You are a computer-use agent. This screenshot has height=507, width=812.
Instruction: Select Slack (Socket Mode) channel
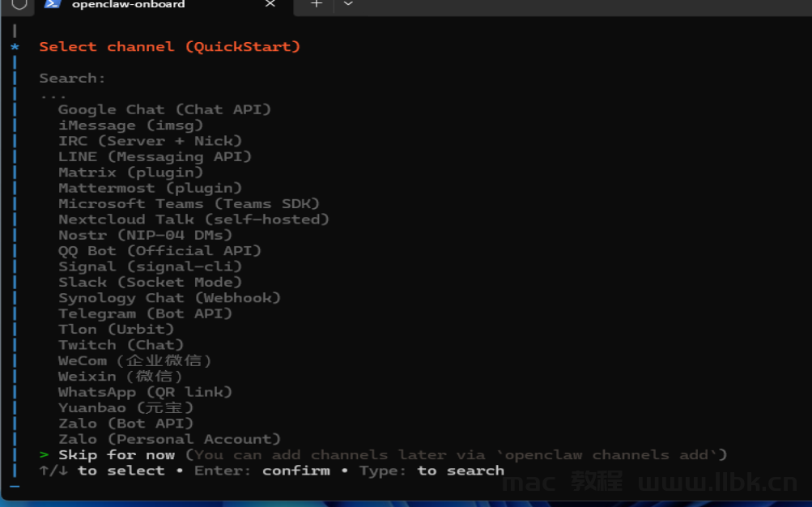pyautogui.click(x=151, y=282)
